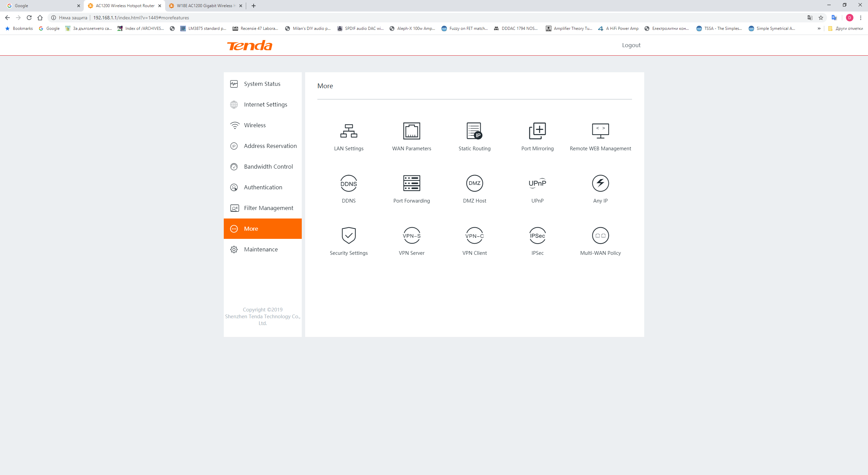
Task: Open VPN Client icon
Action: click(x=474, y=235)
